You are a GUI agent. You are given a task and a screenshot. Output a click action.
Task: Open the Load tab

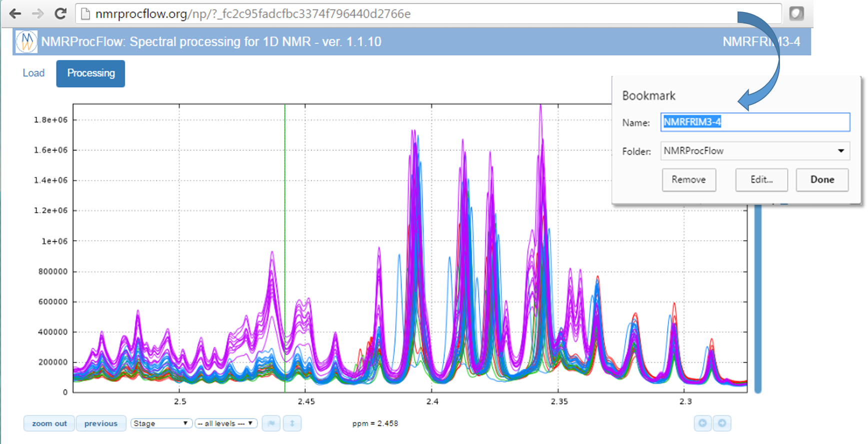(33, 73)
